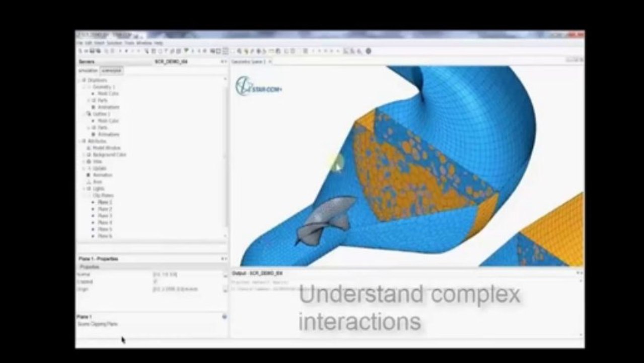
Task: Select the Lights attribute
Action: pos(99,189)
